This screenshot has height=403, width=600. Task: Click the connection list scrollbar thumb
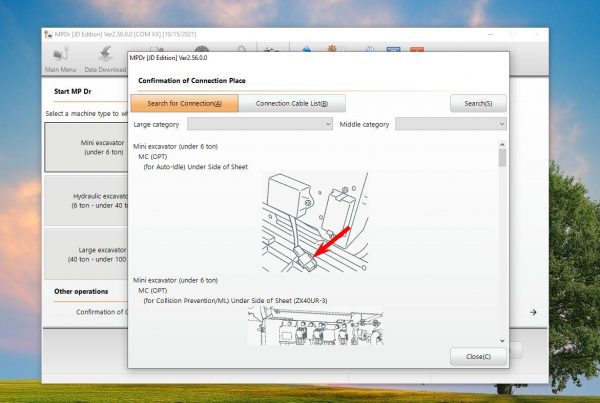click(502, 158)
